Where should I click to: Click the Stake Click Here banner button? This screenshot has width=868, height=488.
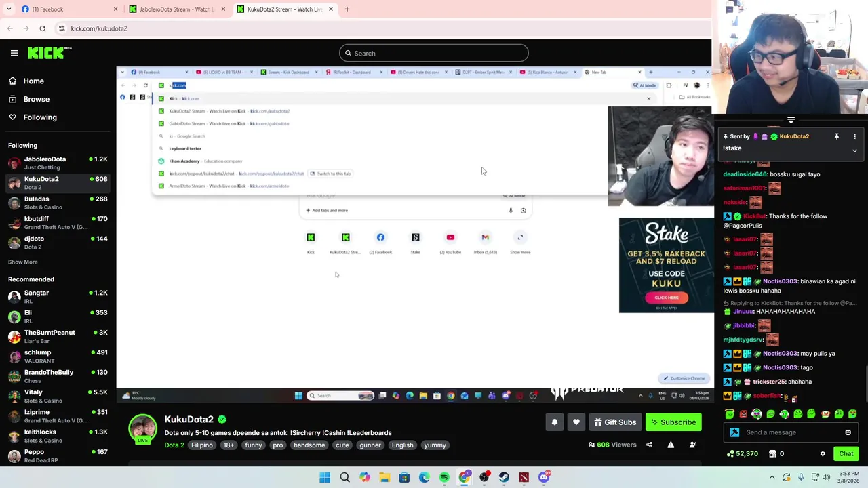[666, 298]
